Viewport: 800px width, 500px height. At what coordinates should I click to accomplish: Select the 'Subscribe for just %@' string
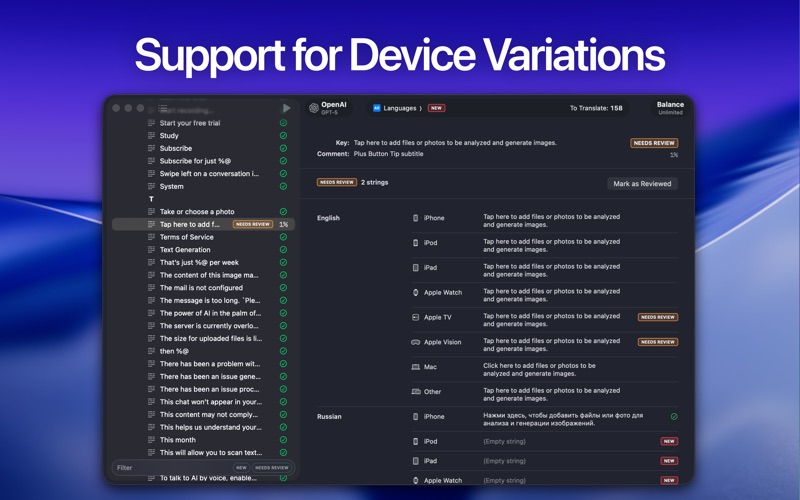(x=203, y=161)
